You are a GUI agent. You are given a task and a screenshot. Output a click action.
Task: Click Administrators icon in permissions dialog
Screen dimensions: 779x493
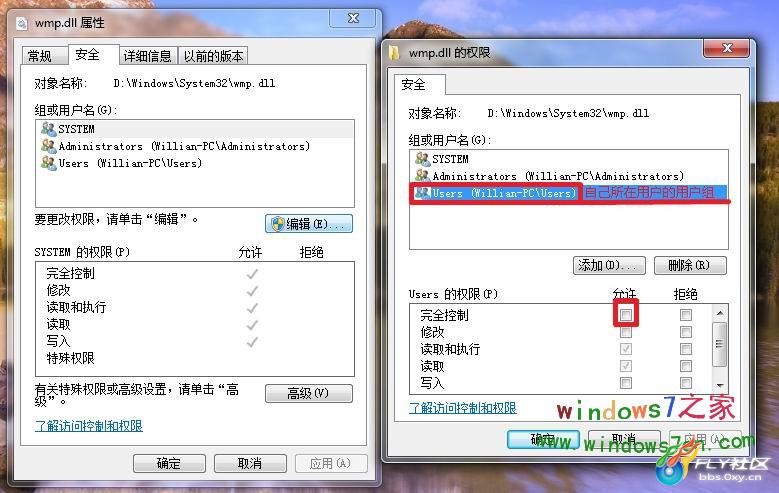point(422,176)
